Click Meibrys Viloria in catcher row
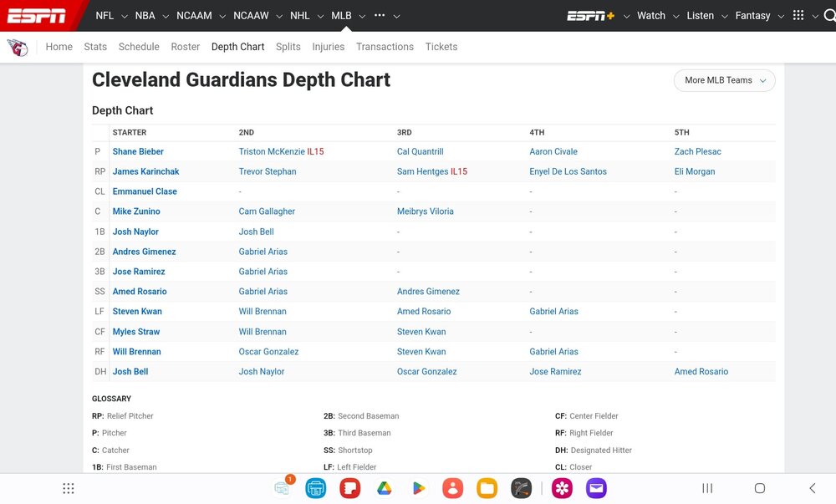The image size is (836, 504). 426,211
